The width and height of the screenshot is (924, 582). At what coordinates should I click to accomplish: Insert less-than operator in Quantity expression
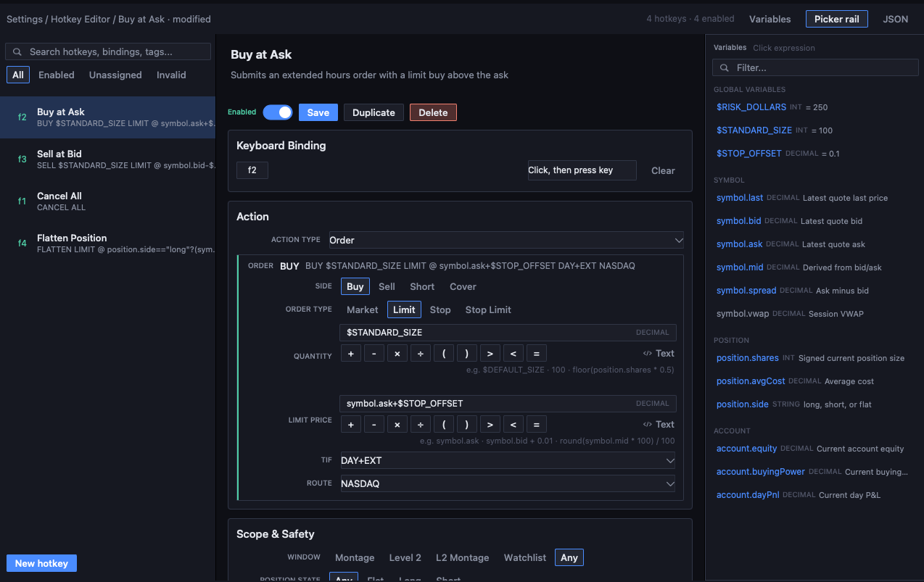[513, 354]
